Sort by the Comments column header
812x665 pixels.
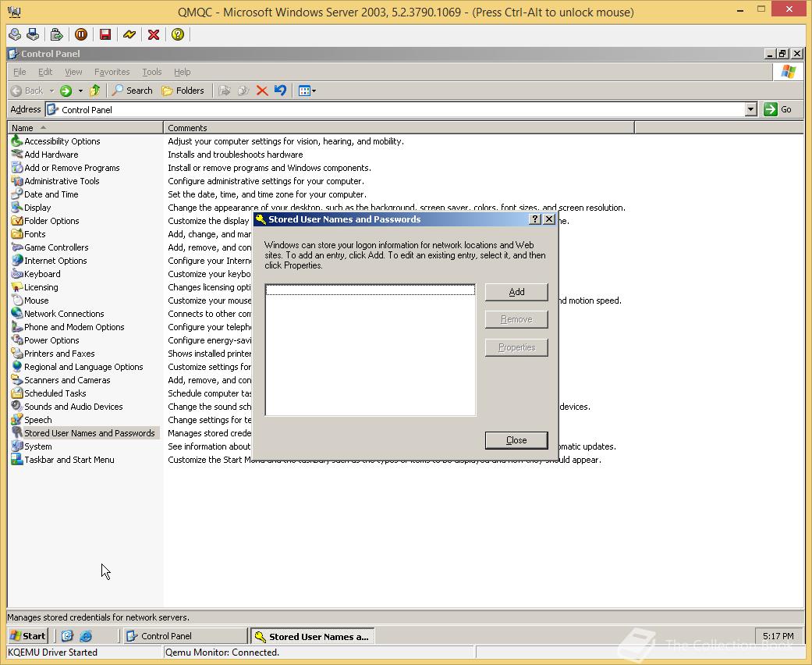click(x=399, y=127)
